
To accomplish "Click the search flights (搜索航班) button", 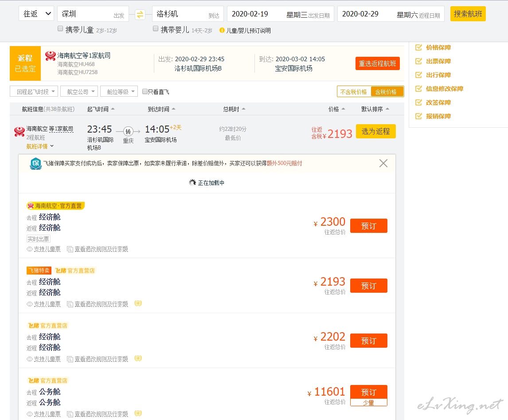I will pos(468,14).
